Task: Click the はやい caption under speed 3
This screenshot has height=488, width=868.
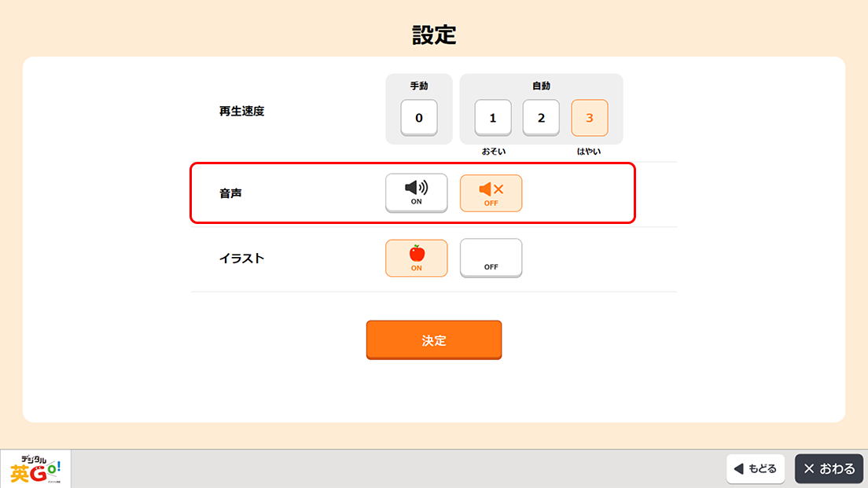Action: (589, 151)
